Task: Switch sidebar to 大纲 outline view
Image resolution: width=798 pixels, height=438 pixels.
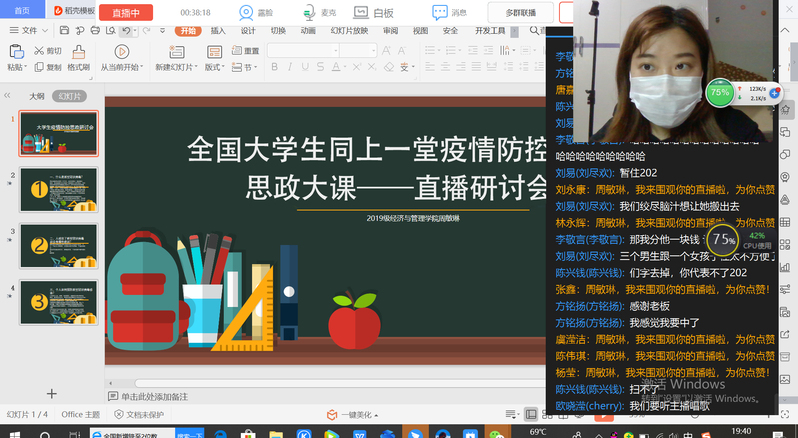Action: (36, 97)
